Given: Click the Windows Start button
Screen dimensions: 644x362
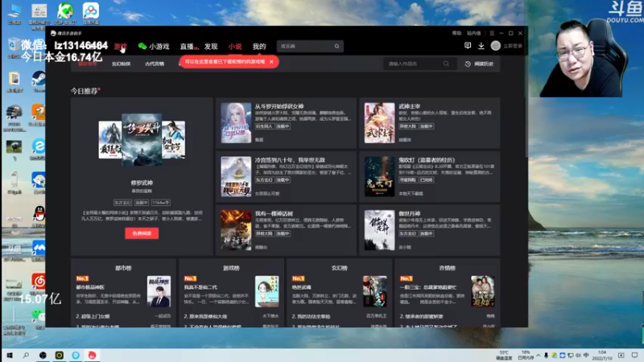Looking at the screenshot, I should [10, 355].
